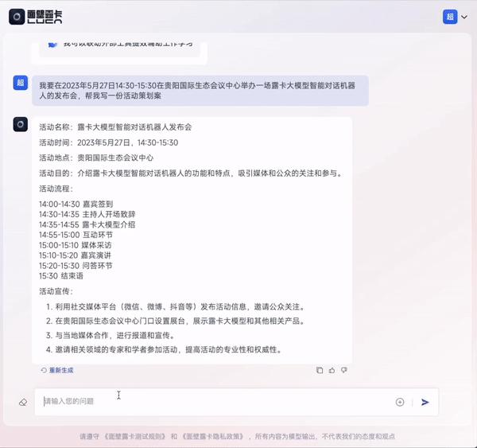Click the line 活动时间：2023年5月27日
Screen dimensions: 477x448
click(108, 142)
